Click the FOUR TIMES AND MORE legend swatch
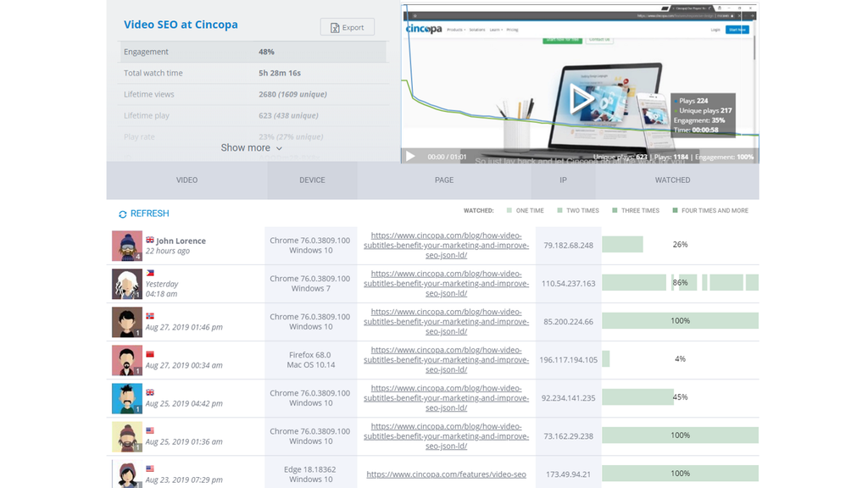 tap(675, 210)
